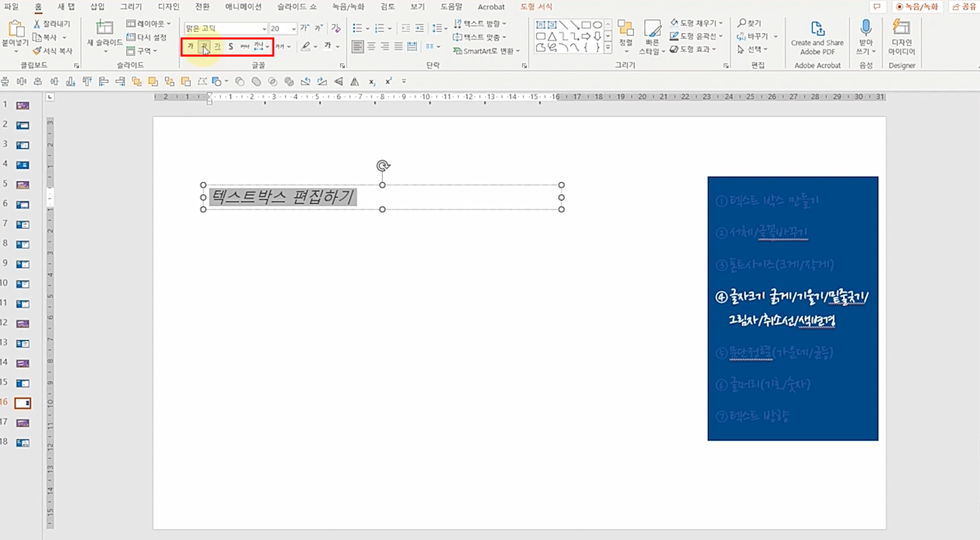Select slide 16 thumbnail in the panel
This screenshot has height=540, width=980.
(22, 403)
